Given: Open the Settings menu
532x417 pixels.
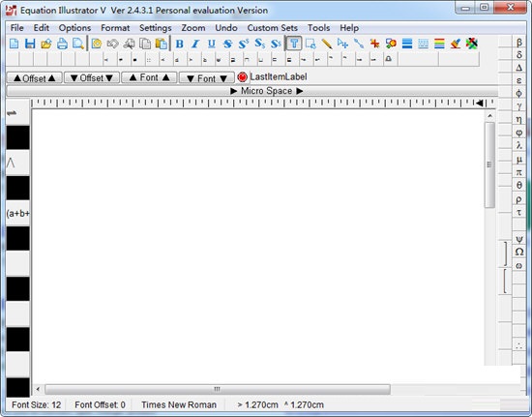Looking at the screenshot, I should click(156, 28).
